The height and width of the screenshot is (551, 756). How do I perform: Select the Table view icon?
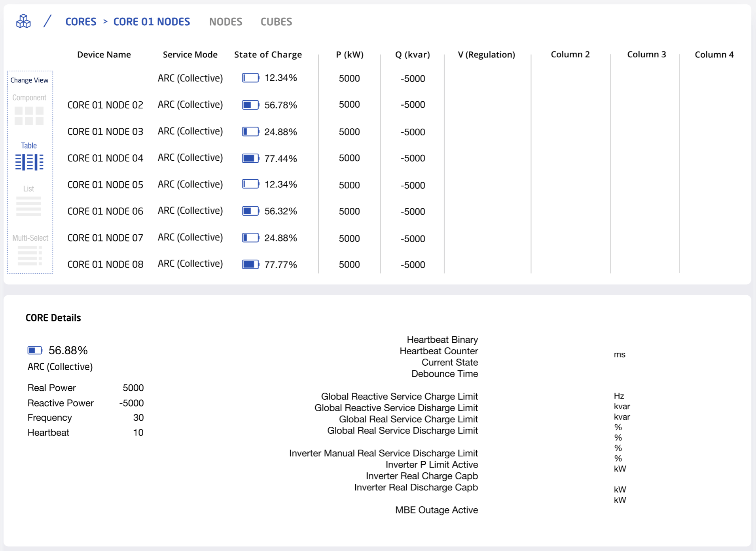(x=29, y=162)
